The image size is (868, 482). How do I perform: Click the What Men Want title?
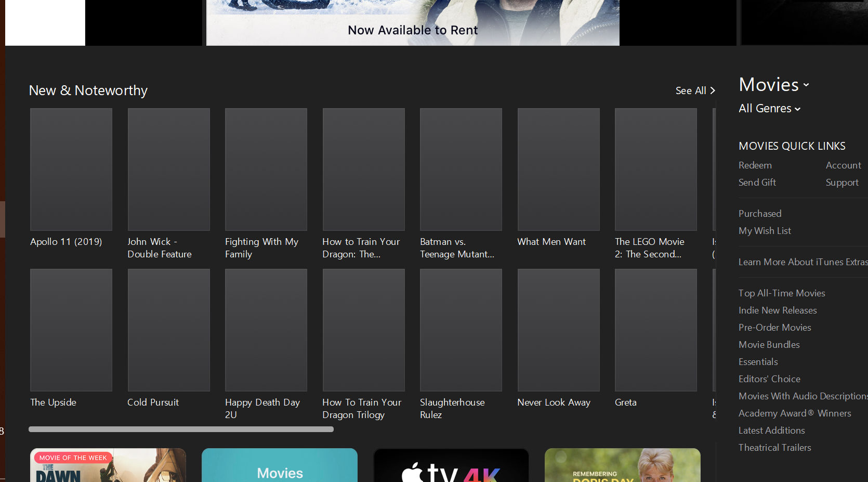(551, 242)
